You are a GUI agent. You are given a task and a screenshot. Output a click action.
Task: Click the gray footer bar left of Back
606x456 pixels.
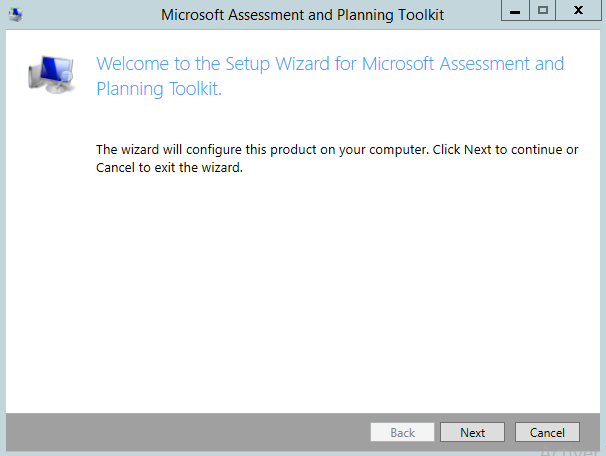(x=180, y=430)
